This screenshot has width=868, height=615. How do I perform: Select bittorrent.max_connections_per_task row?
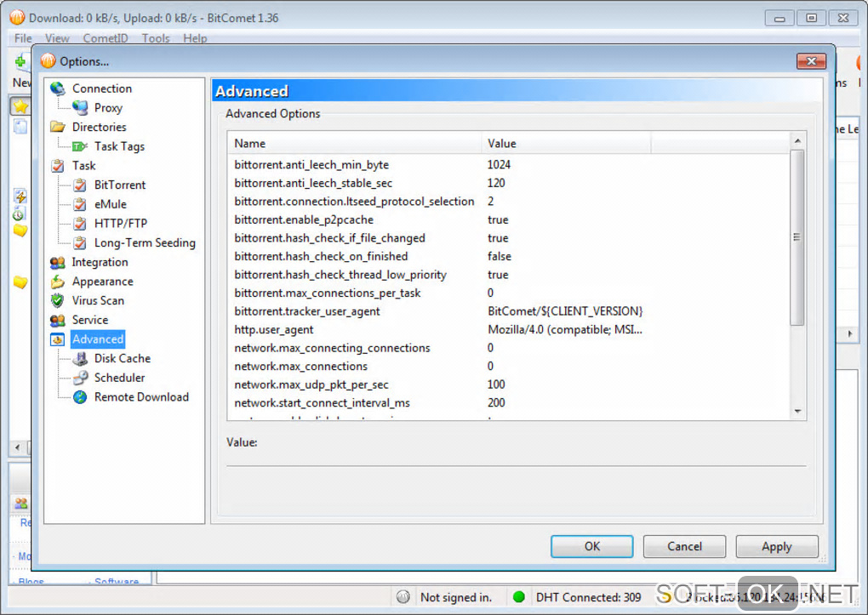508,293
